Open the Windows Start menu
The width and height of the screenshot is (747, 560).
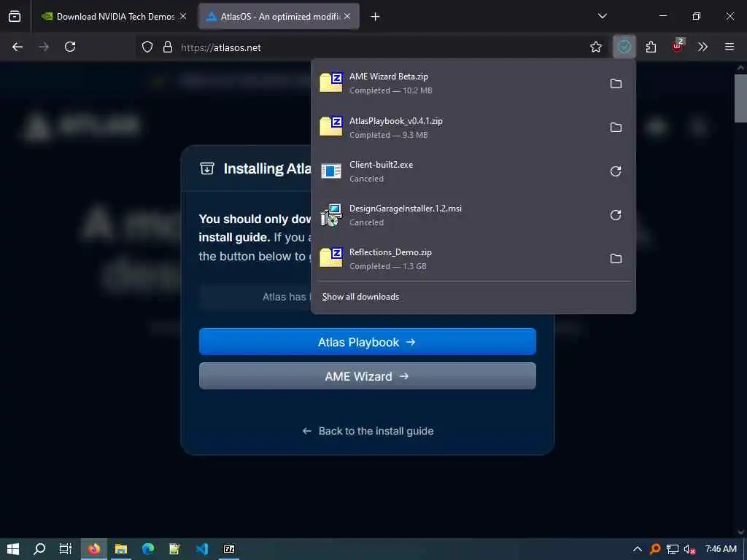coord(13,549)
